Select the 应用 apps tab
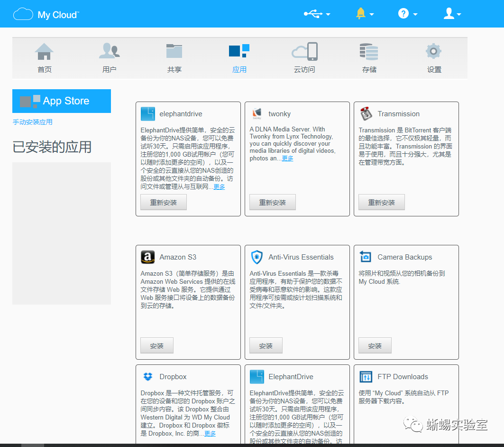504x447 pixels. [239, 58]
